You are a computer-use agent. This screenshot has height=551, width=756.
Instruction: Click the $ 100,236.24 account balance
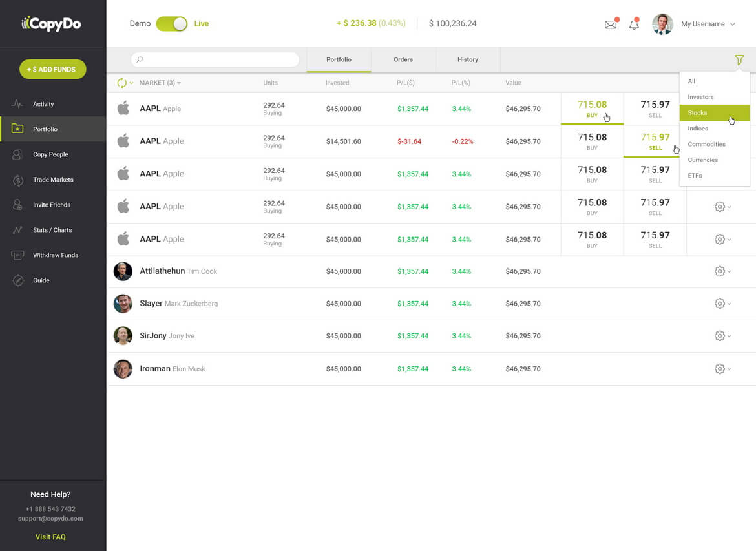[452, 24]
